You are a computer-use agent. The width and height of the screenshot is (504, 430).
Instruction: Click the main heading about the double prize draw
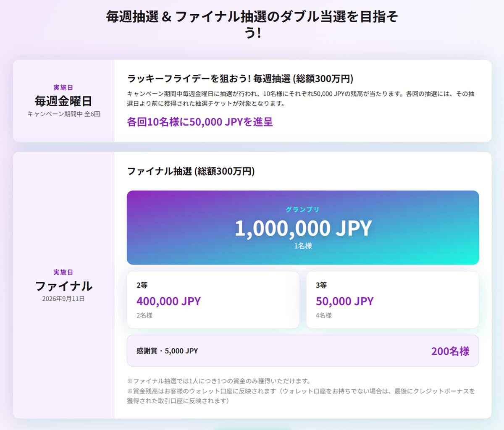click(252, 24)
